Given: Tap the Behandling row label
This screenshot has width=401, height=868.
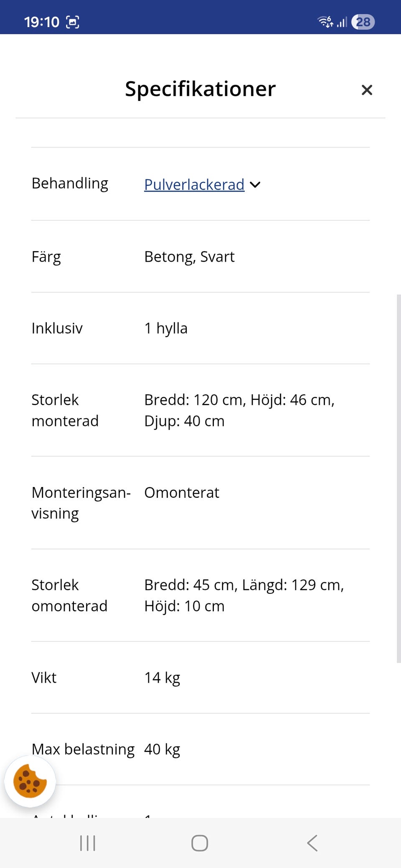Looking at the screenshot, I should click(70, 183).
